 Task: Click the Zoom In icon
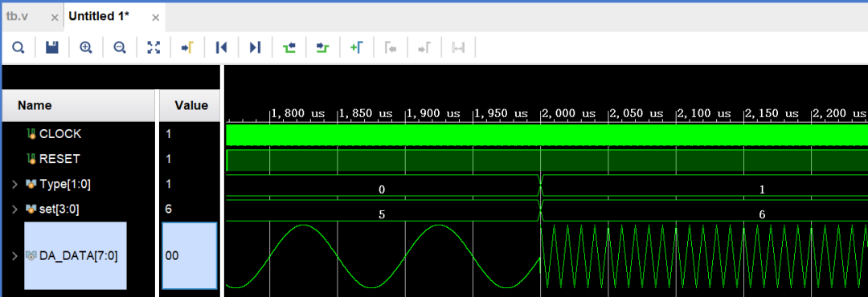pos(86,47)
